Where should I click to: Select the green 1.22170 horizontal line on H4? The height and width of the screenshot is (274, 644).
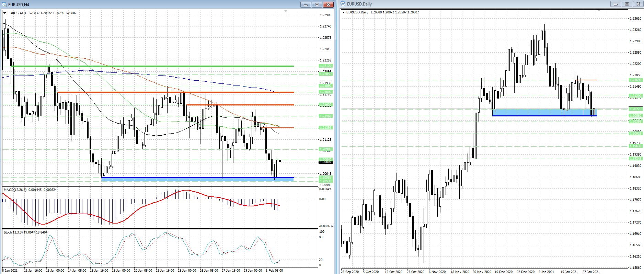click(x=154, y=66)
